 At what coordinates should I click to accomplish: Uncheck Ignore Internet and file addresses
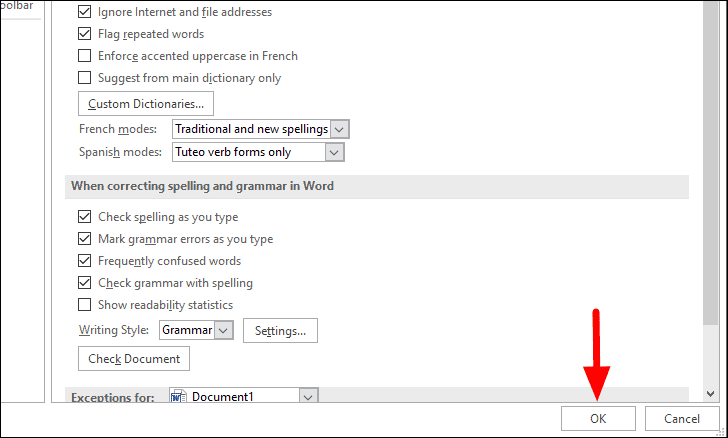(x=84, y=12)
